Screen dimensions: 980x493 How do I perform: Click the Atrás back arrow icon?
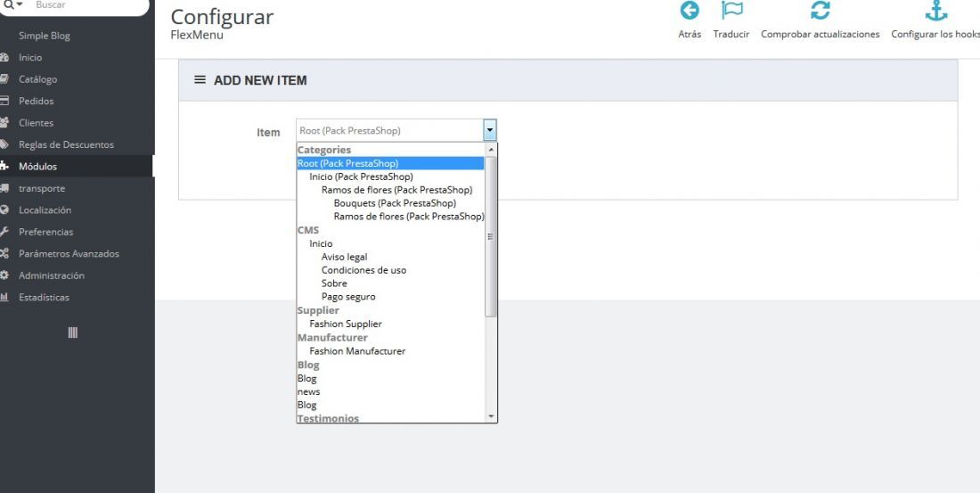[x=690, y=11]
